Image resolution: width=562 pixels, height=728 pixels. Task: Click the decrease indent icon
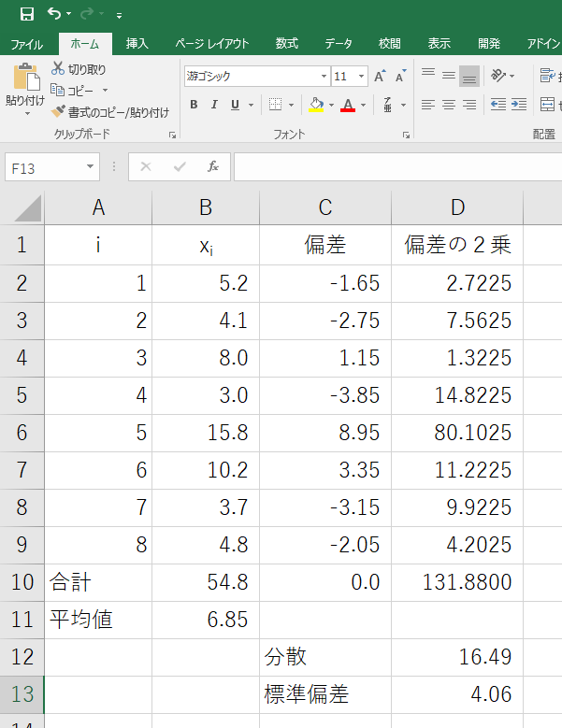[498, 105]
